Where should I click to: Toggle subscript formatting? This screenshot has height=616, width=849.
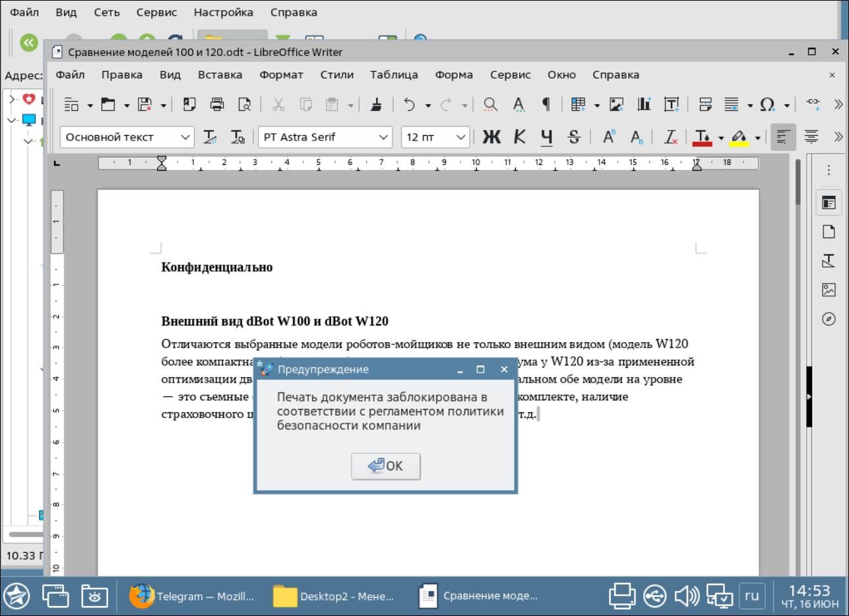pyautogui.click(x=637, y=137)
